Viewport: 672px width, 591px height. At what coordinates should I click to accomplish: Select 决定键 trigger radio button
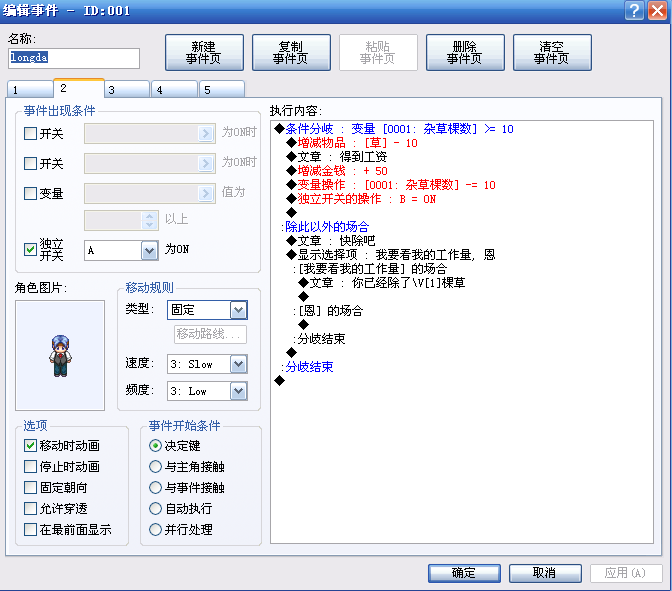[155, 446]
